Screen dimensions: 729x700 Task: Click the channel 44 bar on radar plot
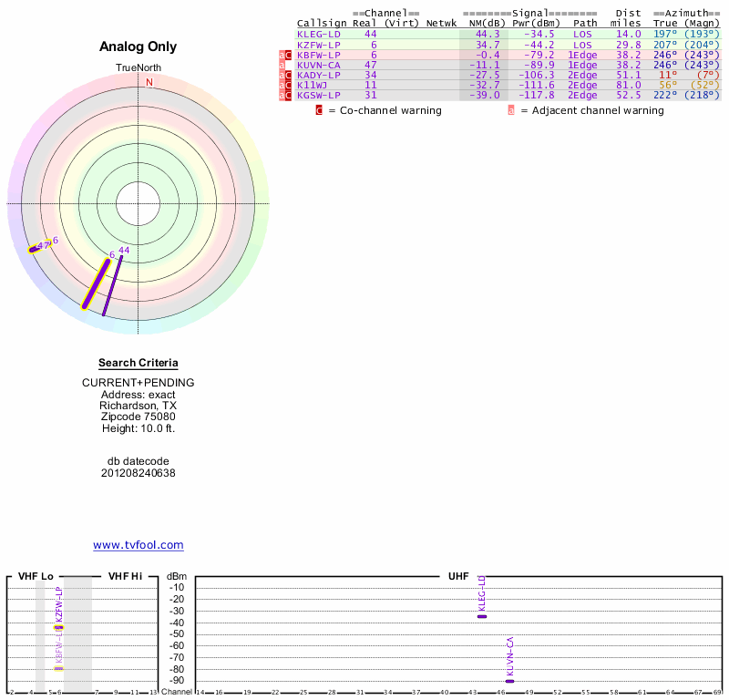[112, 285]
